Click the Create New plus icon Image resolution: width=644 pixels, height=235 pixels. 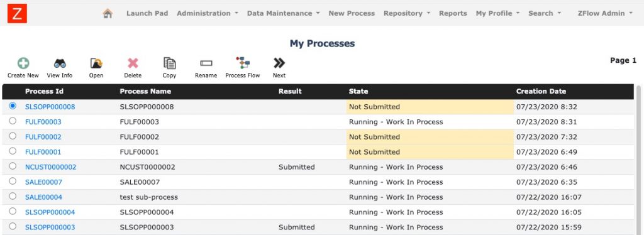(23, 63)
